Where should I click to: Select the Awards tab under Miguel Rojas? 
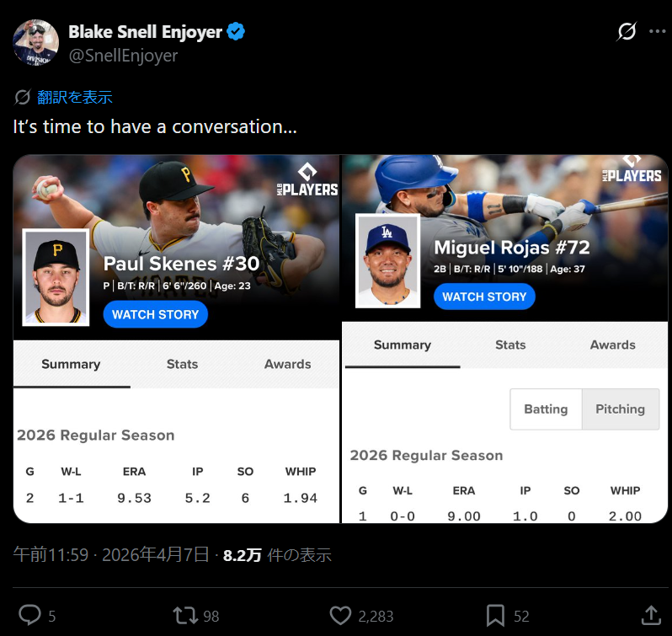tap(612, 345)
